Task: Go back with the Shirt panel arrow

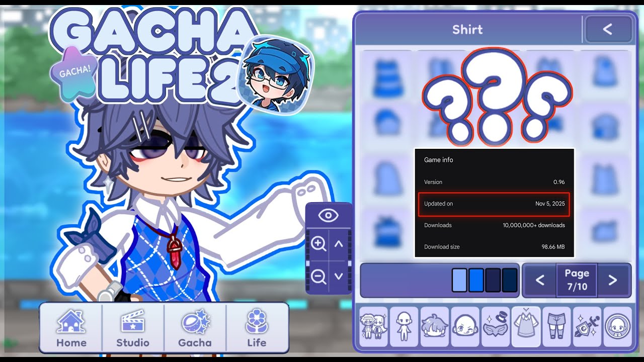Action: (x=607, y=30)
